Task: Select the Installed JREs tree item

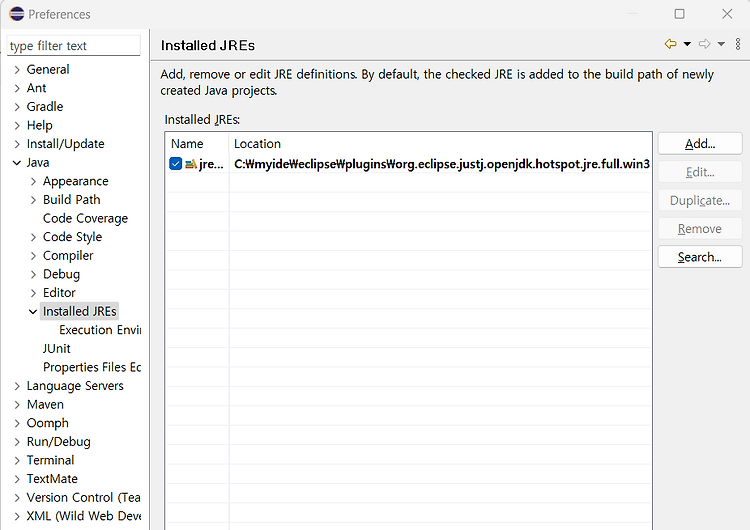Action: [x=79, y=311]
